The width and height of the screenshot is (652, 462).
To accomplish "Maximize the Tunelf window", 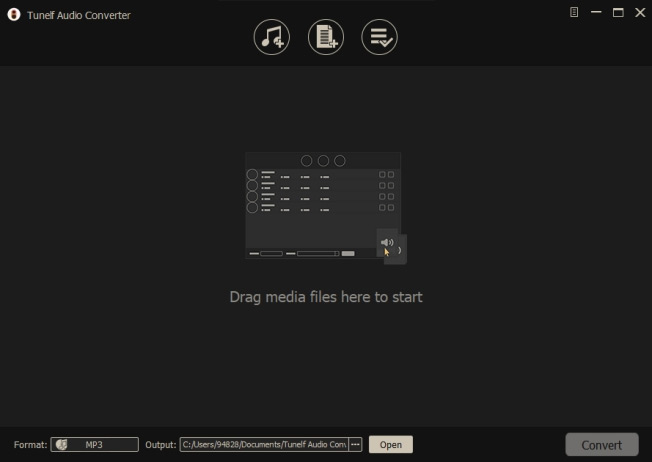I will coord(618,12).
